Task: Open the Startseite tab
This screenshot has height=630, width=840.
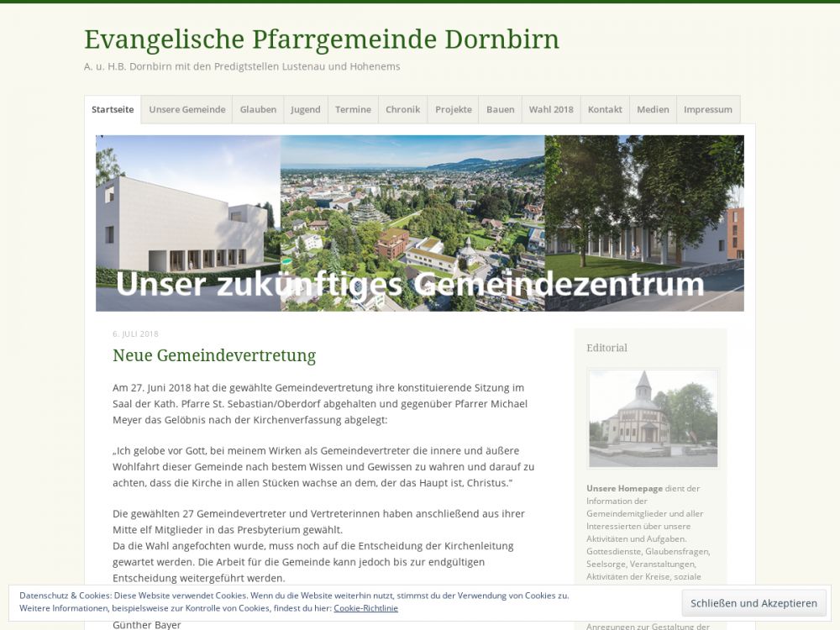Action: click(x=113, y=109)
